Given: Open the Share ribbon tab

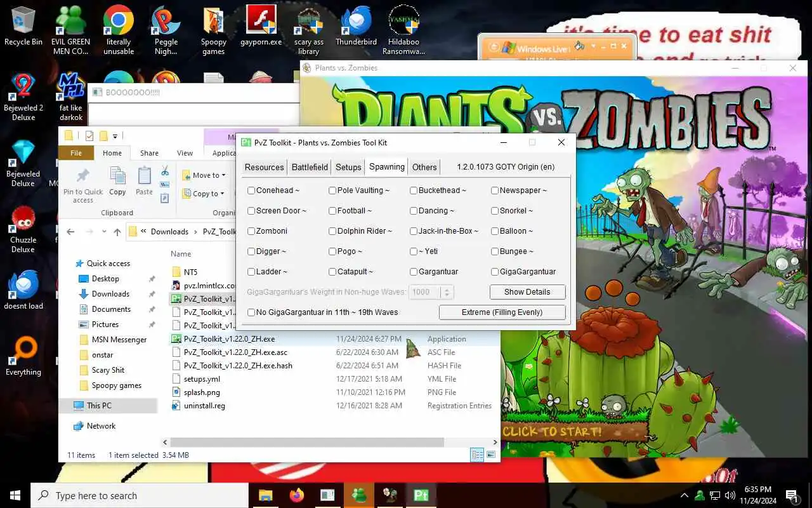Looking at the screenshot, I should pyautogui.click(x=150, y=153).
